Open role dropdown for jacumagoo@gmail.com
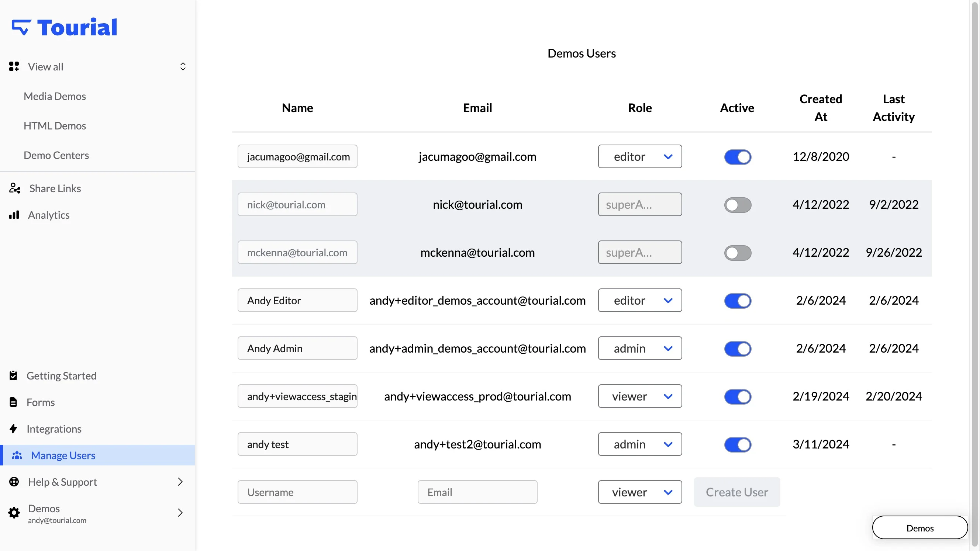Screen dimensions: 980x551 pos(640,156)
